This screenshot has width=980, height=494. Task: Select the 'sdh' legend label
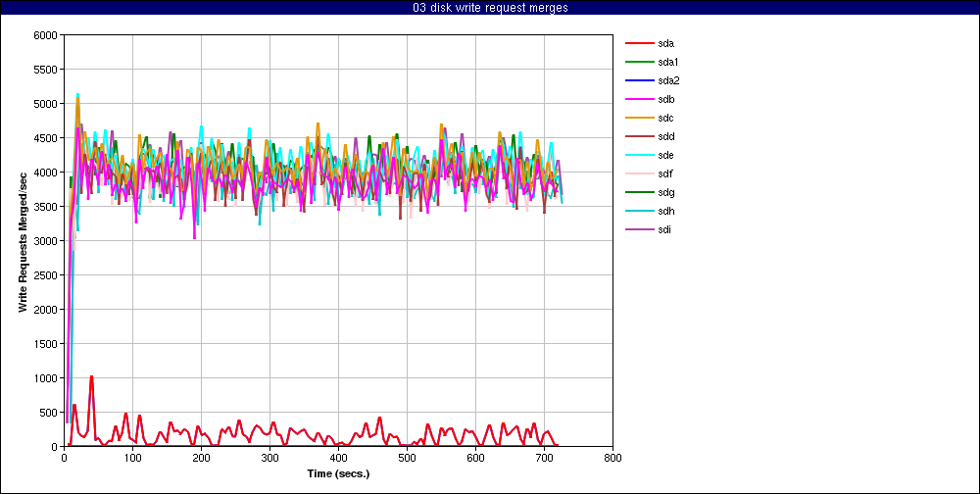pyautogui.click(x=666, y=212)
